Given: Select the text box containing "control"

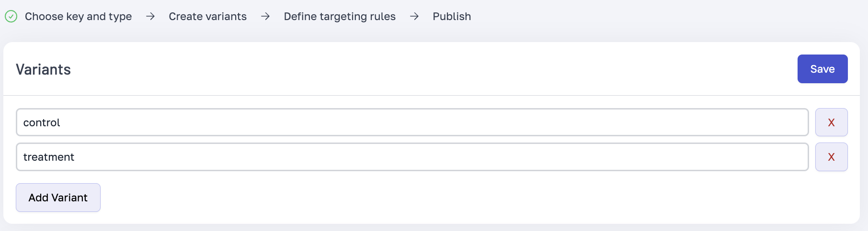Looking at the screenshot, I should (412, 122).
